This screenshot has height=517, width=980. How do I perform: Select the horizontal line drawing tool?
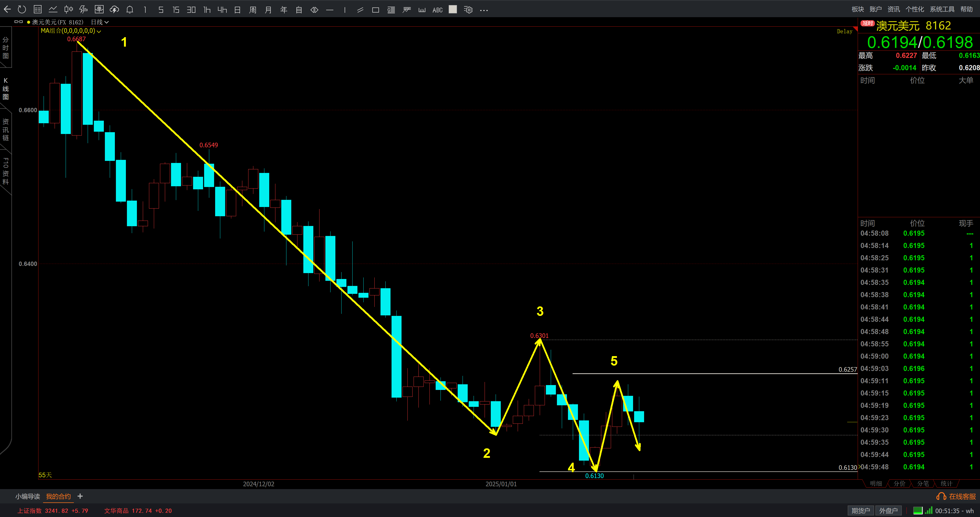tap(330, 10)
